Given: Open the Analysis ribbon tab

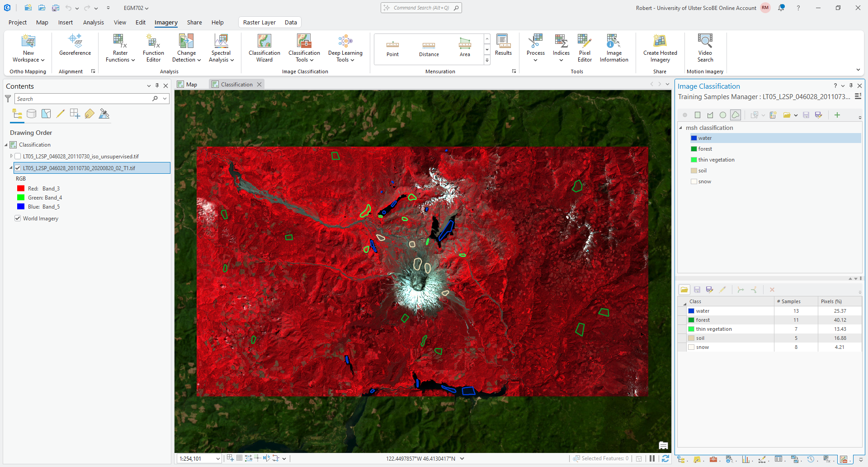Looking at the screenshot, I should (93, 23).
